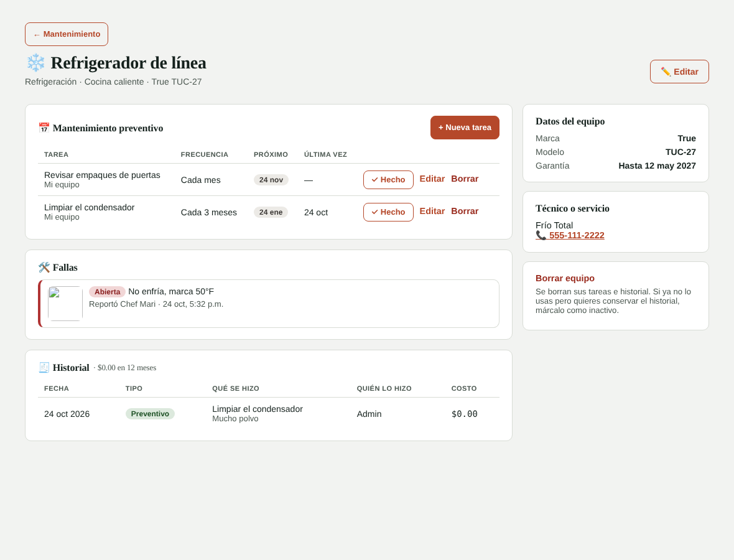The height and width of the screenshot is (560, 734).
Task: Open the failure 'No enfría, marca 50°F'
Action: coord(171,292)
